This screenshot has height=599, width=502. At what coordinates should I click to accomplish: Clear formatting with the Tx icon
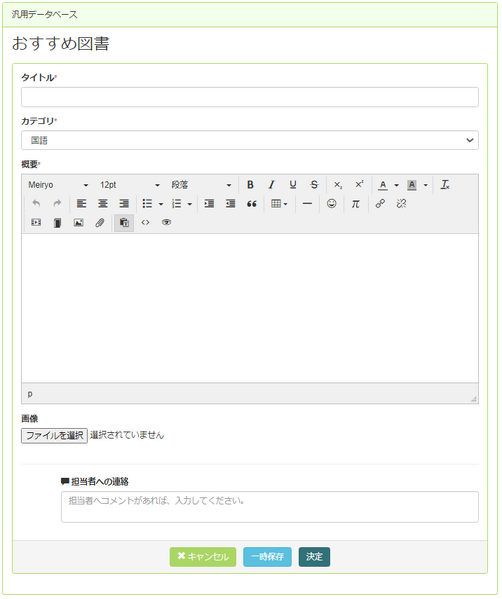[x=445, y=185]
